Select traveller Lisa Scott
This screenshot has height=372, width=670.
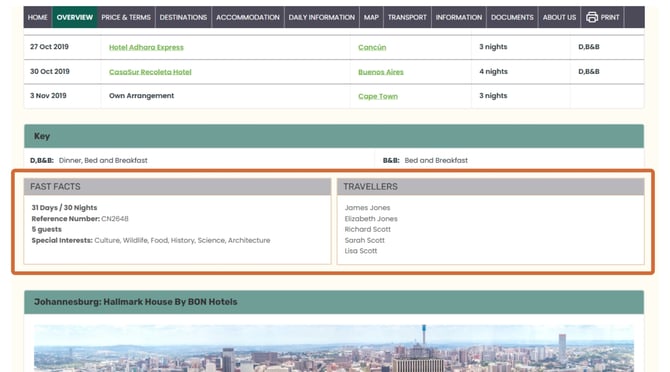[x=361, y=251]
